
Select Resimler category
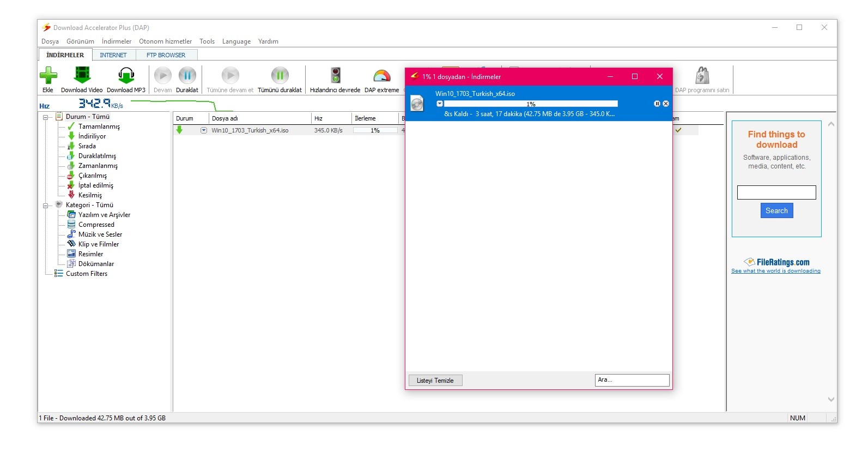point(90,254)
